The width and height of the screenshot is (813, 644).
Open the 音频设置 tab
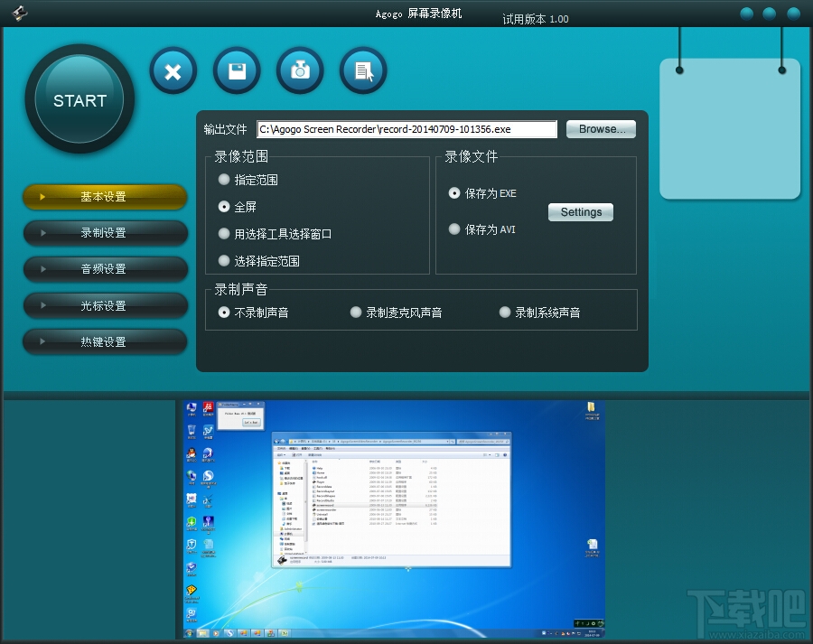tap(106, 269)
